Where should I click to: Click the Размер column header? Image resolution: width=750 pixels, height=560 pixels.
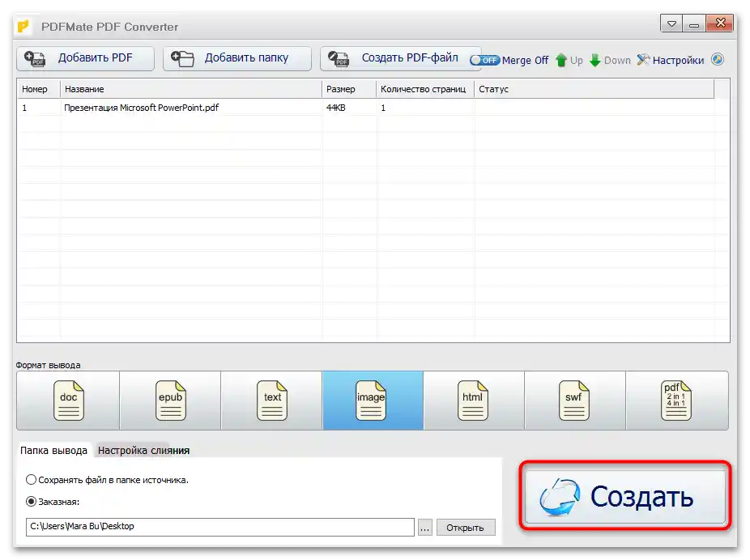coord(349,89)
